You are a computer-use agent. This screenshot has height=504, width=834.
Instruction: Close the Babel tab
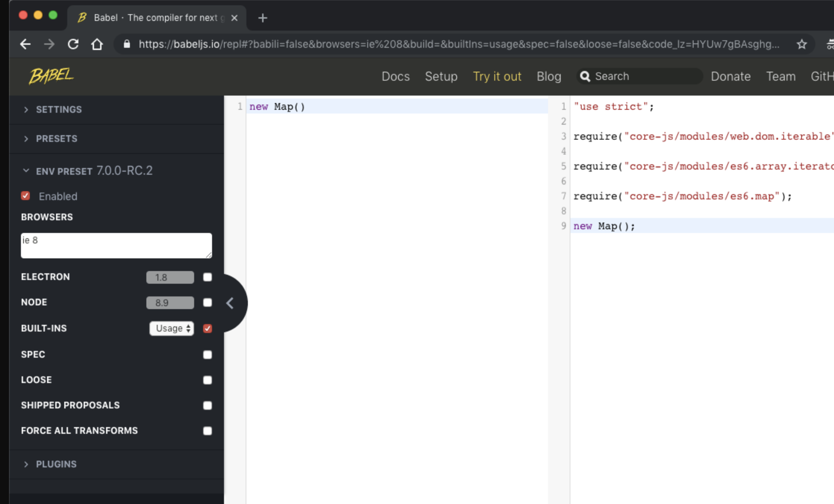click(234, 18)
